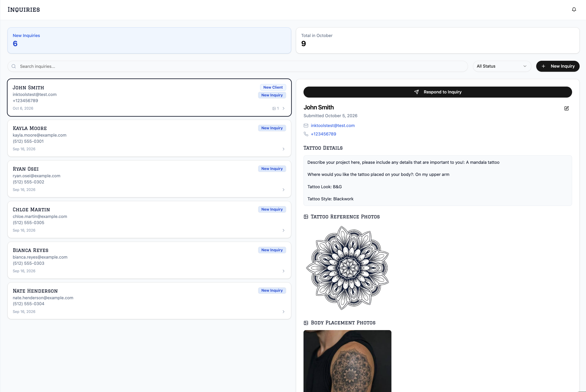Click phone number (512) 555-0302

(x=29, y=182)
